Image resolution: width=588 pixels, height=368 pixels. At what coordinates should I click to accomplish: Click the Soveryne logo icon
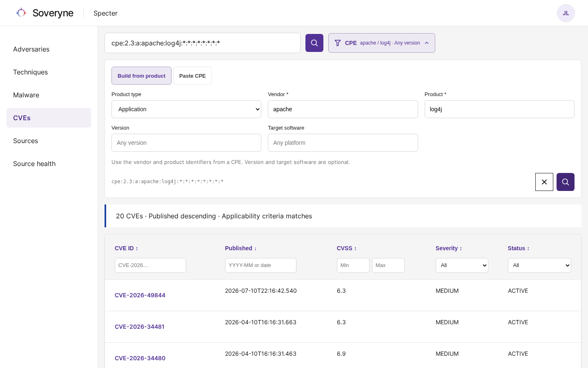tap(21, 13)
